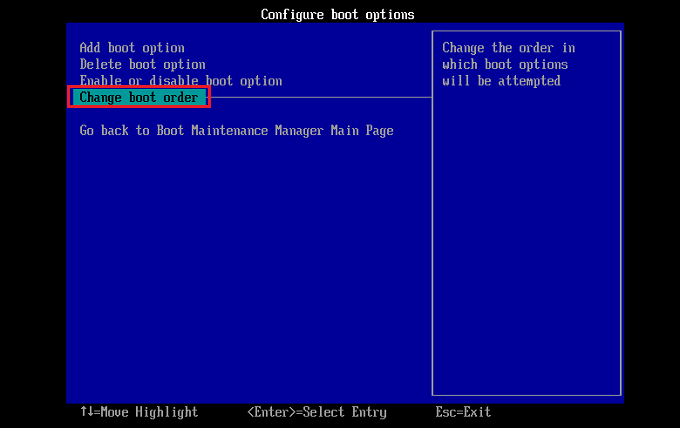Screen dimensions: 680x428
Task: Click the <Enter>=Select Entry hint
Action: (x=317, y=412)
